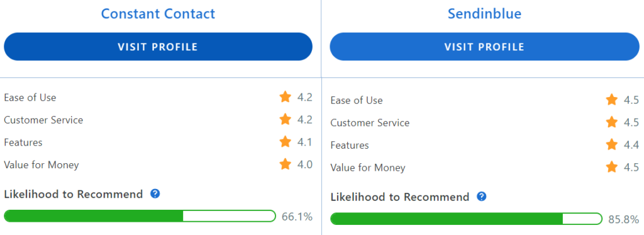The width and height of the screenshot is (644, 235).
Task: Click Constant Contact Ease of Use label
Action: tap(30, 98)
